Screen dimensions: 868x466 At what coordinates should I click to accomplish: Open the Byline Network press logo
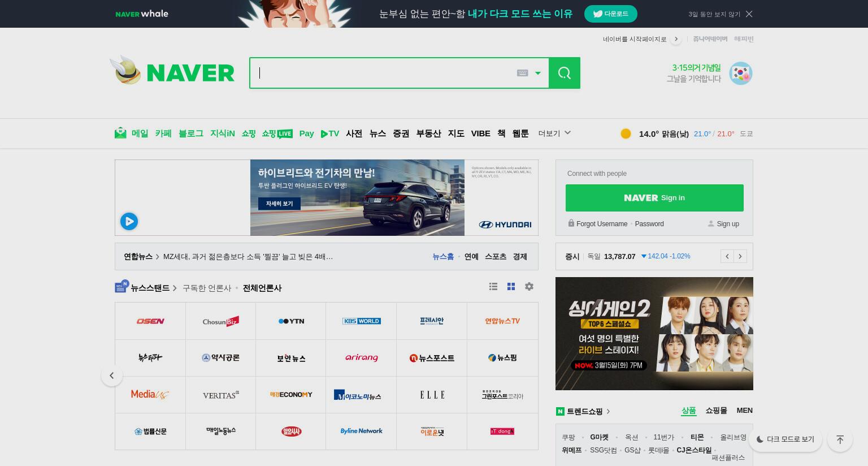tap(362, 432)
